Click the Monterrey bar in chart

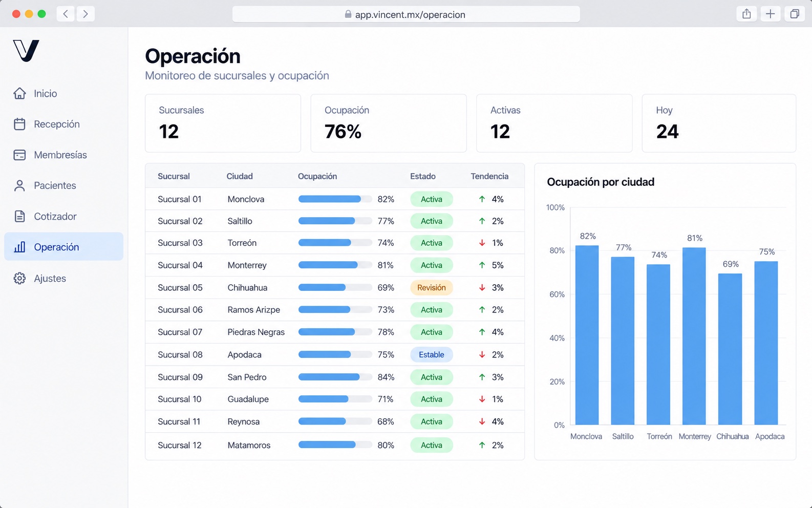[694, 336]
